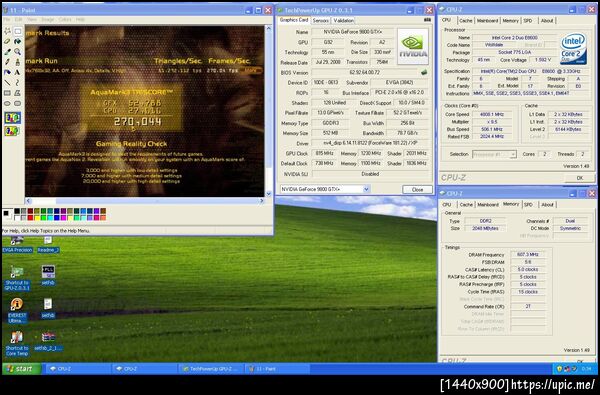600x395 pixels.
Task: Select the Curve tool in Paint
Action: point(18,82)
